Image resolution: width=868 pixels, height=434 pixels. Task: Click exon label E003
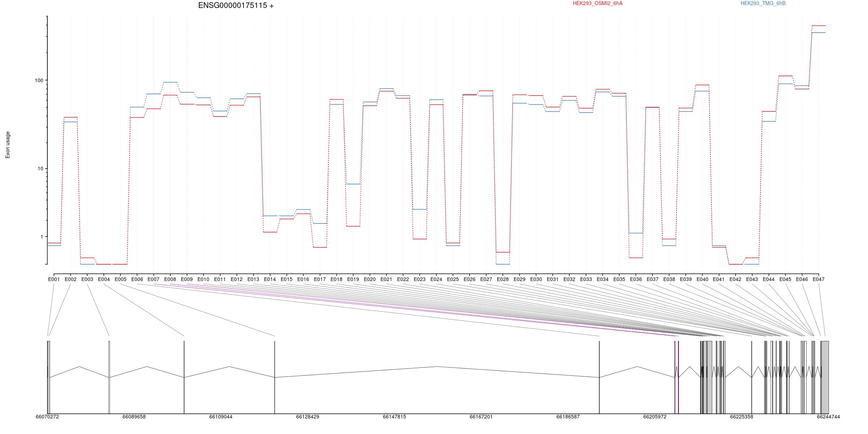(x=87, y=279)
